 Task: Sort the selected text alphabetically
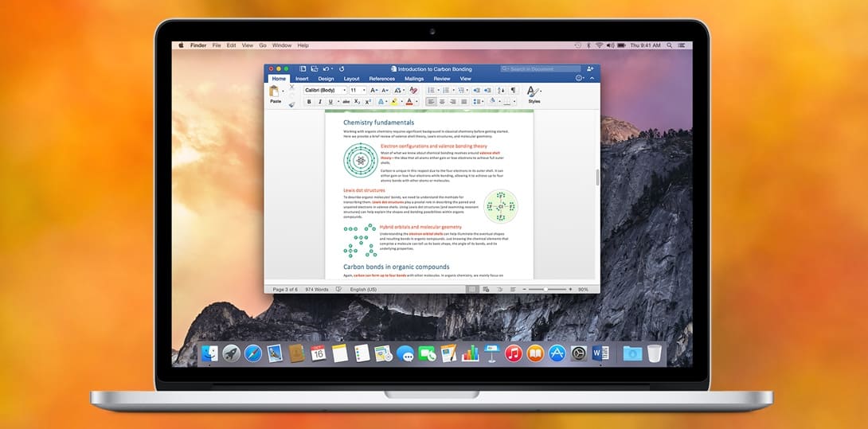[x=501, y=91]
